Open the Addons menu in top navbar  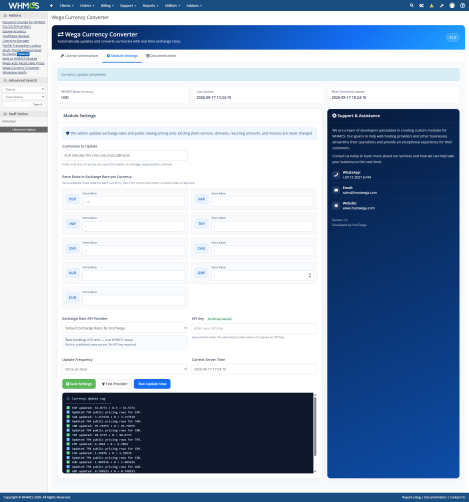194,6
